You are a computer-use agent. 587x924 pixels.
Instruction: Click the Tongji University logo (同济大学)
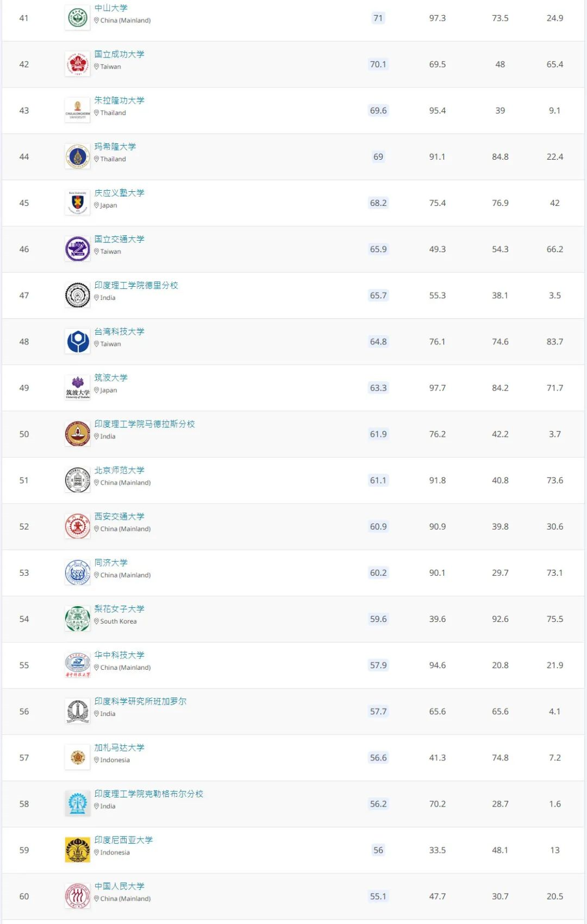point(78,573)
